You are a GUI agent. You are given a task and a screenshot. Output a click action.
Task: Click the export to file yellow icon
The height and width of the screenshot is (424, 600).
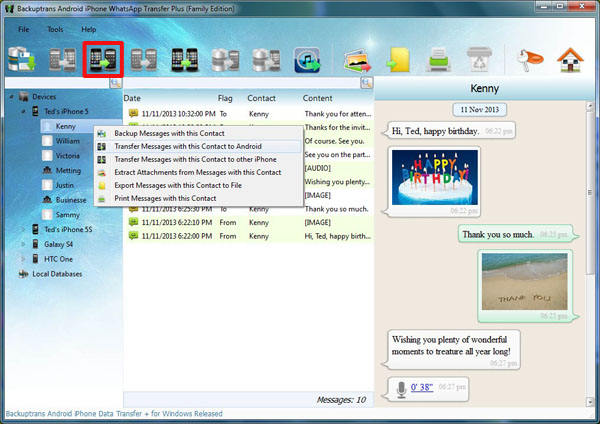tap(398, 60)
